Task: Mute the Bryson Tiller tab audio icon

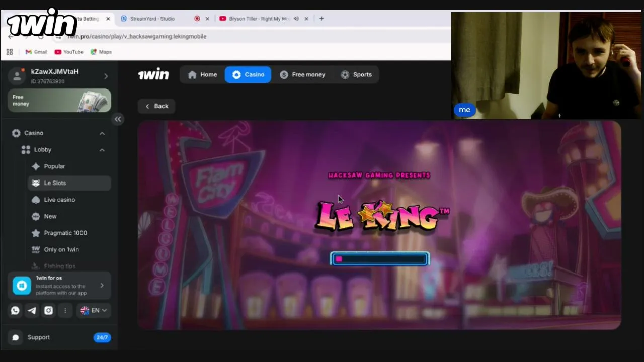Action: pyautogui.click(x=296, y=19)
